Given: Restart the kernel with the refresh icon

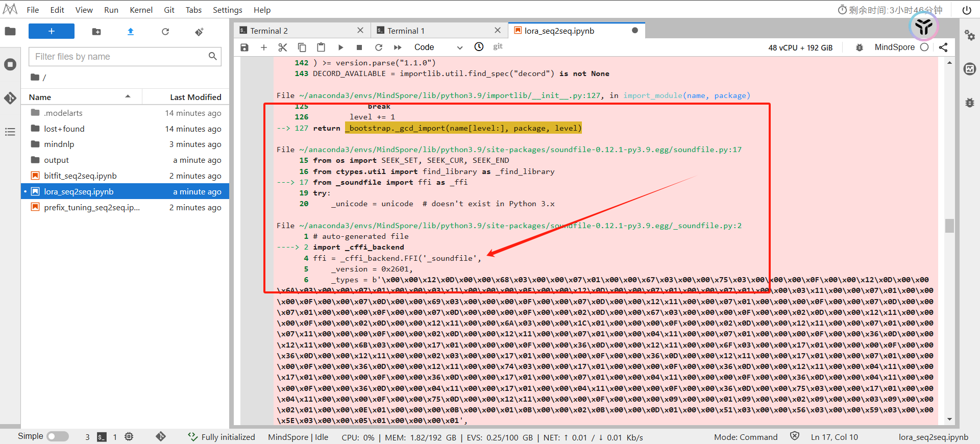Looking at the screenshot, I should [378, 47].
